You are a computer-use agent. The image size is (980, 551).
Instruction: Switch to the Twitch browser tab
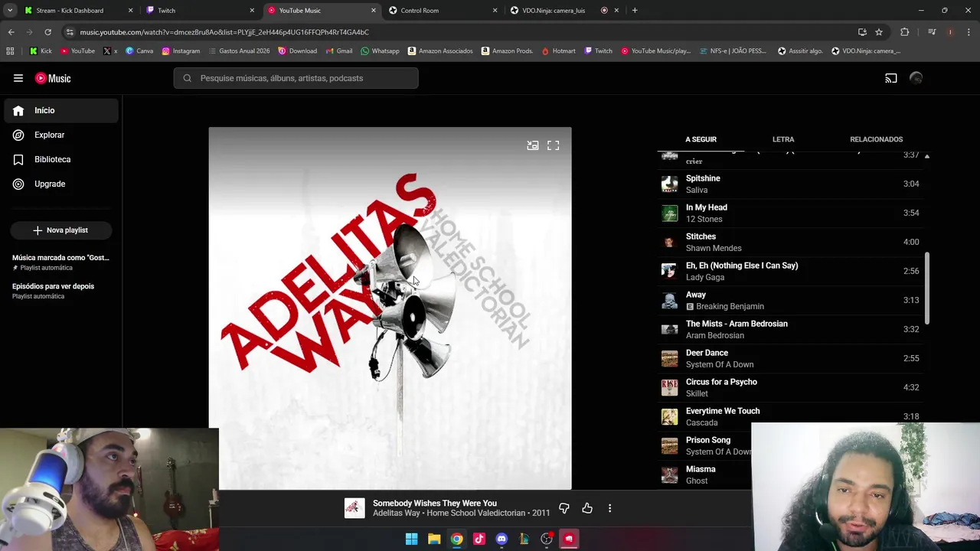pyautogui.click(x=199, y=11)
